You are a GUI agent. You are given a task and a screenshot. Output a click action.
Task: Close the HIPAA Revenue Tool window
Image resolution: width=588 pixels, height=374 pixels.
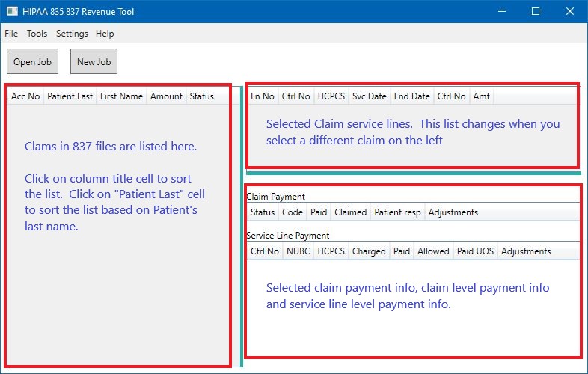pos(570,11)
